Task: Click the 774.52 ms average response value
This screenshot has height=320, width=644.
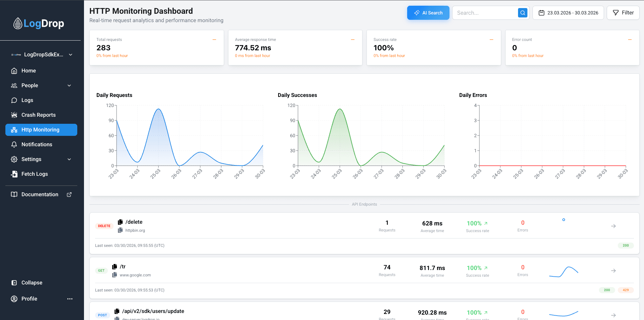Action: 253,48
